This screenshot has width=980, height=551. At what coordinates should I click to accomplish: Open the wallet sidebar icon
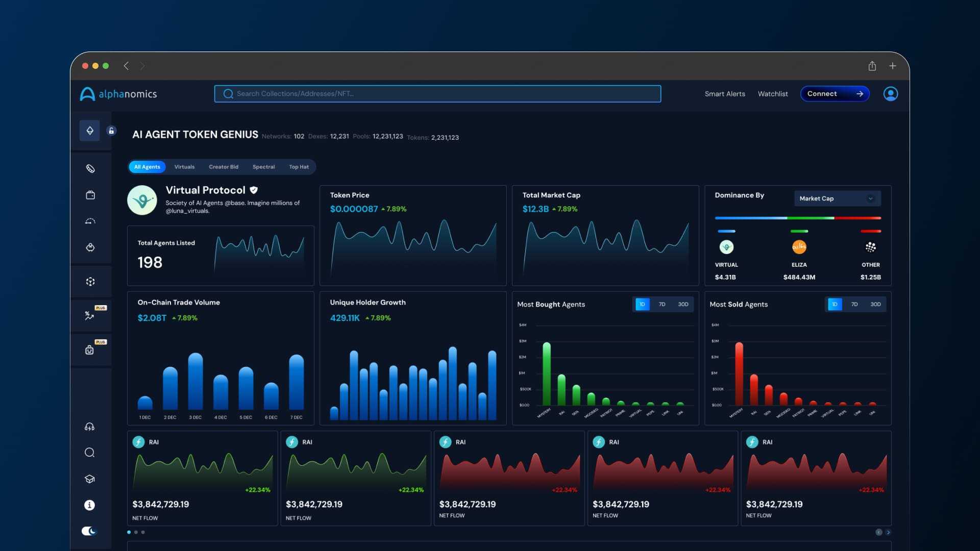[x=90, y=195]
